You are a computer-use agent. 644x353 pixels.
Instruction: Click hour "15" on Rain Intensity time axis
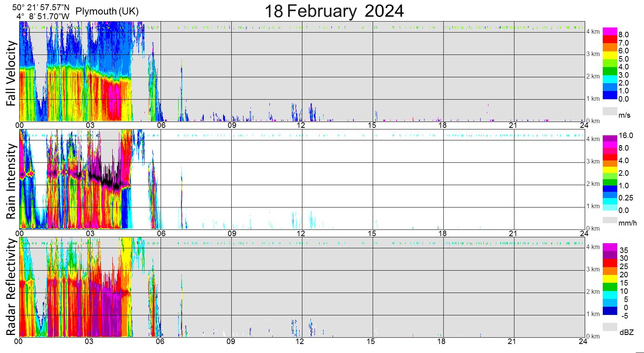372,233
